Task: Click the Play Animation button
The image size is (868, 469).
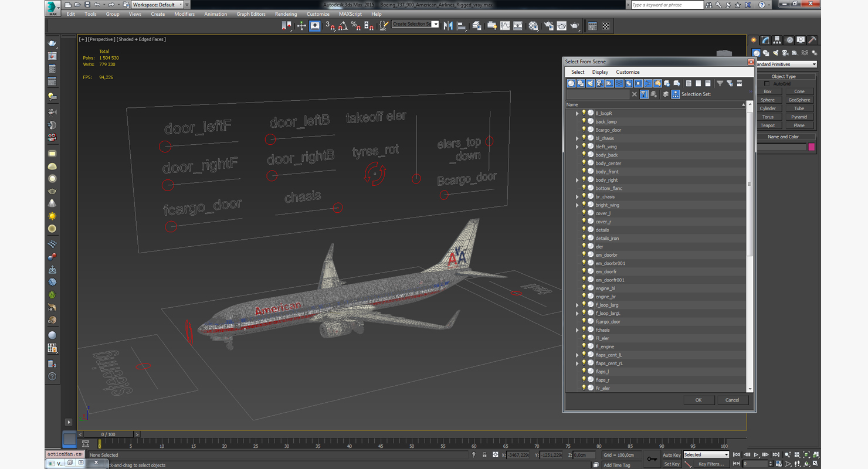Action: click(757, 454)
